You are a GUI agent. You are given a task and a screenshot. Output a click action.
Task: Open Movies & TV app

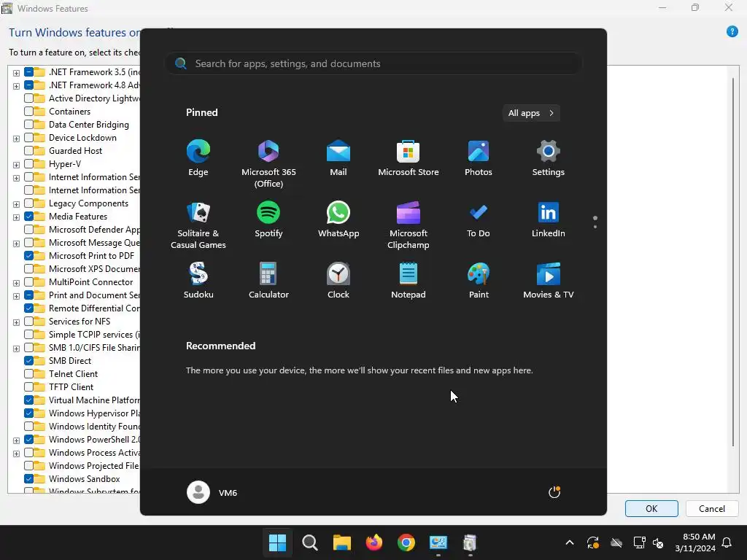[x=549, y=281]
